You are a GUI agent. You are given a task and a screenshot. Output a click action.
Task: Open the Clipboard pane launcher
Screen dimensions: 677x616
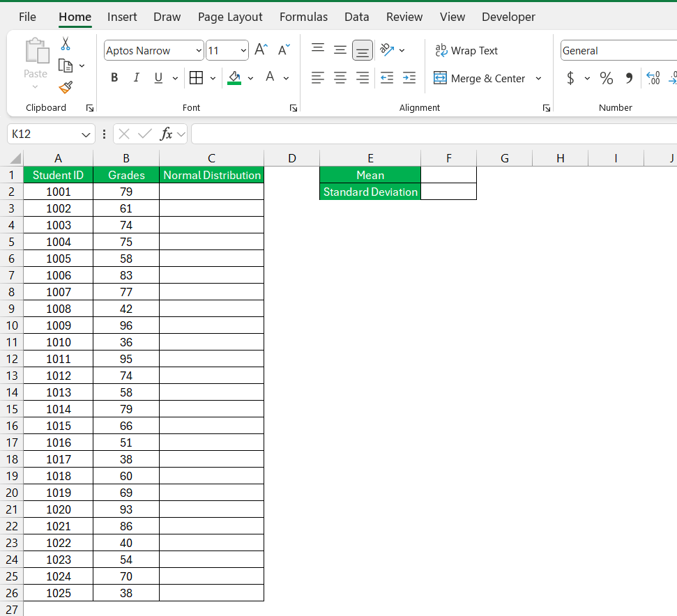pyautogui.click(x=90, y=108)
